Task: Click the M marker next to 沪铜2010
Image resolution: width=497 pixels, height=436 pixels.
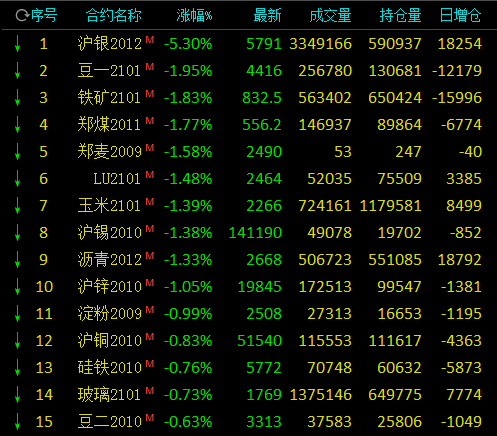Action: (x=150, y=337)
